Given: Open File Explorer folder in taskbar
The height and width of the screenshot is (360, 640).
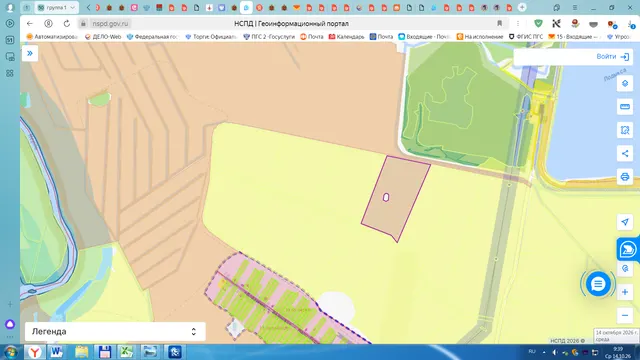Looking at the screenshot, I should 81,352.
